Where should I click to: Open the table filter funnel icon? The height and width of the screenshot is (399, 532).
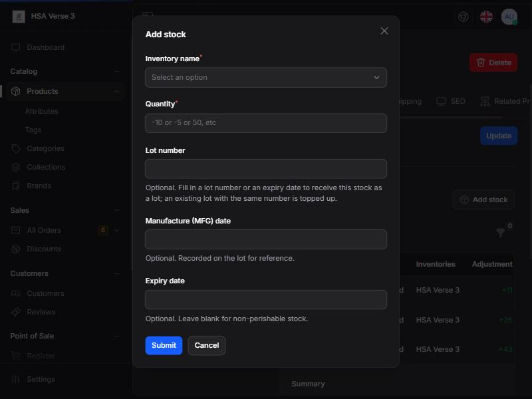[501, 232]
